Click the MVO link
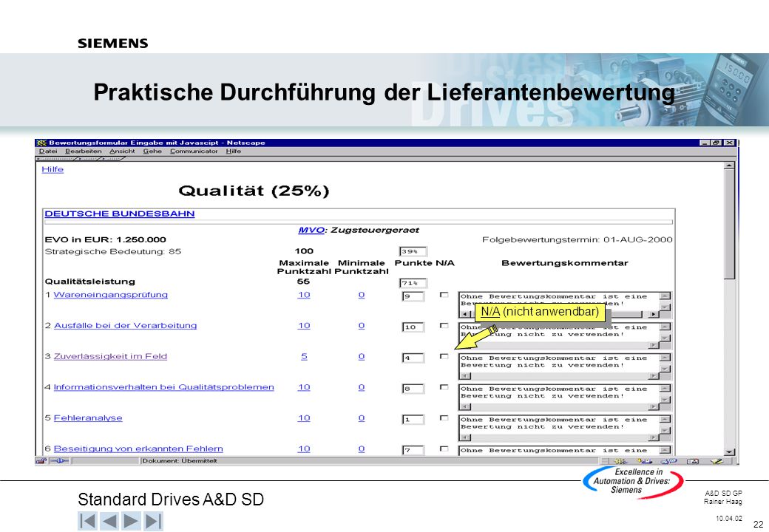 311,230
